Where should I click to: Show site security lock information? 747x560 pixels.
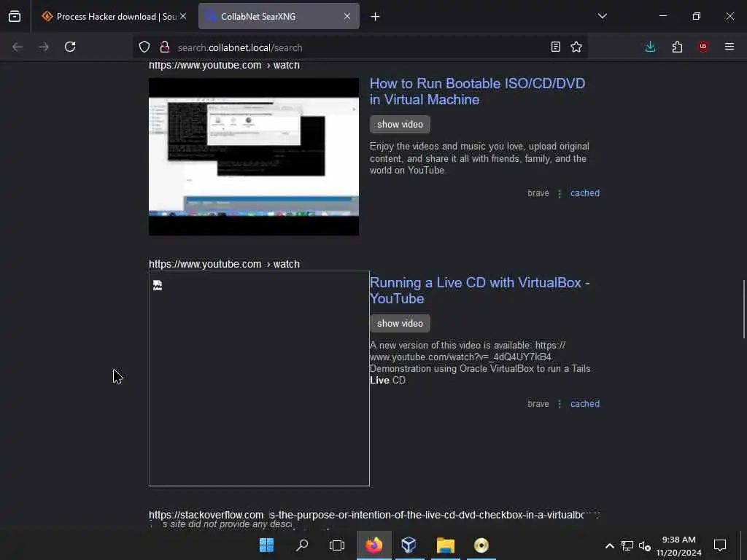click(165, 47)
